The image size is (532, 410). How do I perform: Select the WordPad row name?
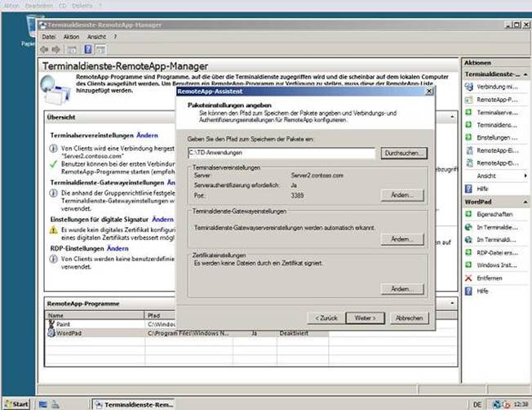[69, 333]
